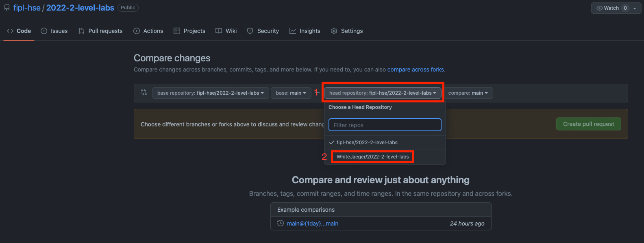This screenshot has width=644, height=243.
Task: Open the Security tab
Action: coord(263,31)
